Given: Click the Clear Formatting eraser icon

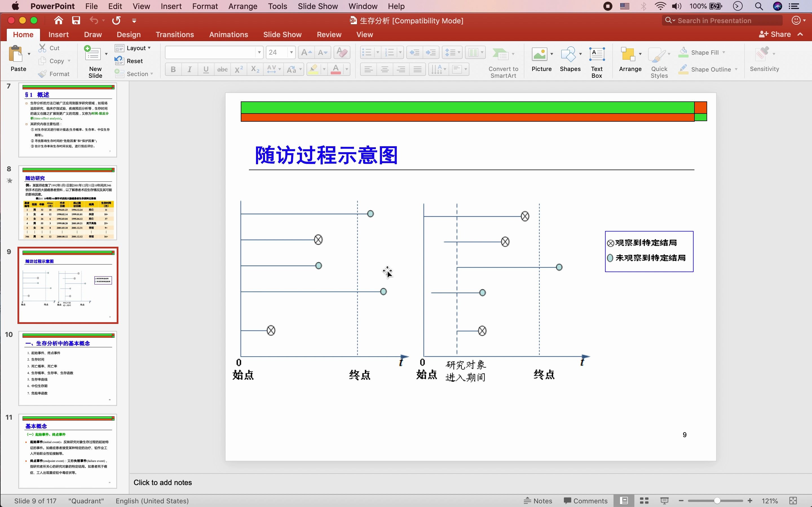Looking at the screenshot, I should click(x=342, y=52).
